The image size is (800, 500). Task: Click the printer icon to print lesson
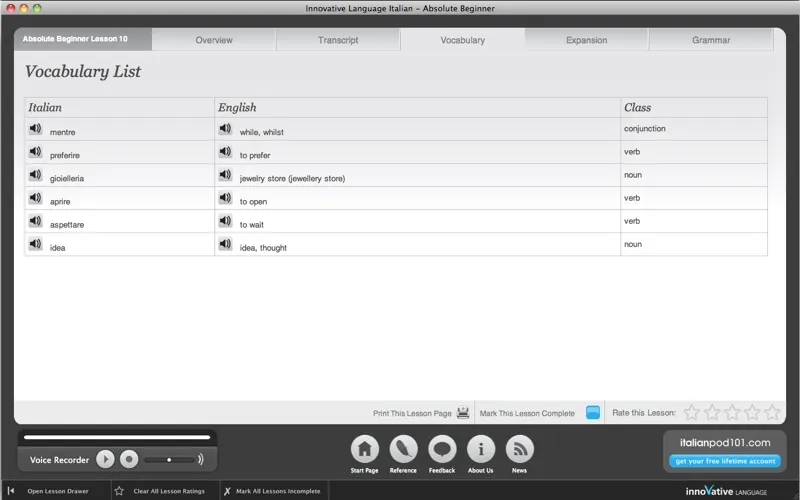pyautogui.click(x=463, y=413)
